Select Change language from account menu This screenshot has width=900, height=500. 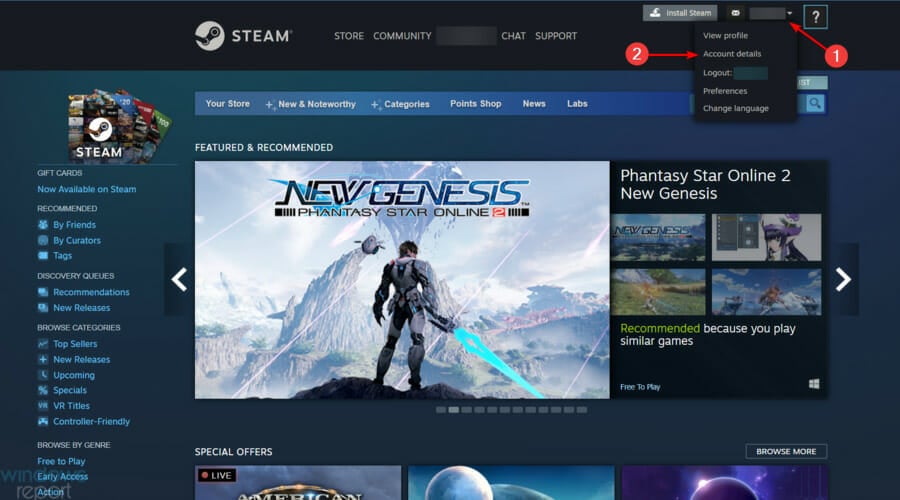(735, 108)
